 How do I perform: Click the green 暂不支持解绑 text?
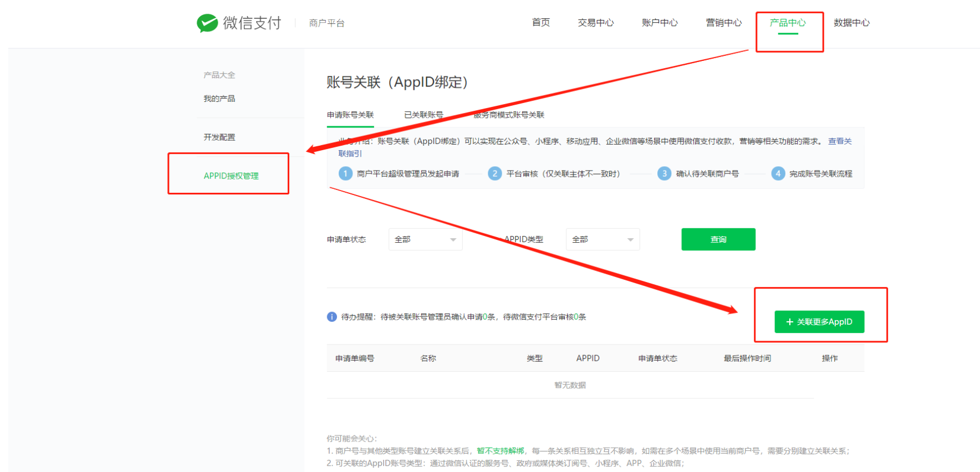(500, 451)
